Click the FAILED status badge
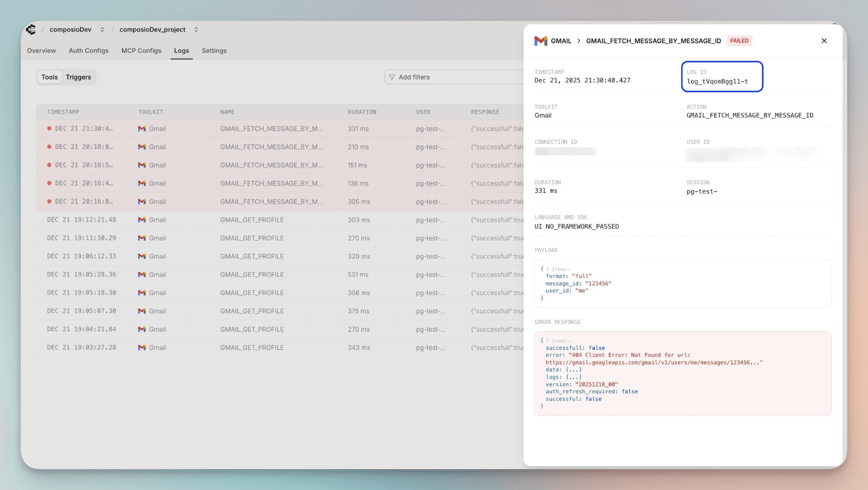Image resolution: width=868 pixels, height=490 pixels. click(x=739, y=41)
